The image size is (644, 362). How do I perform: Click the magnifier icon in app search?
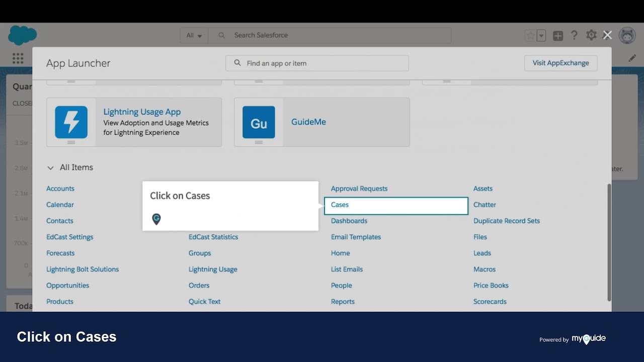pyautogui.click(x=237, y=63)
